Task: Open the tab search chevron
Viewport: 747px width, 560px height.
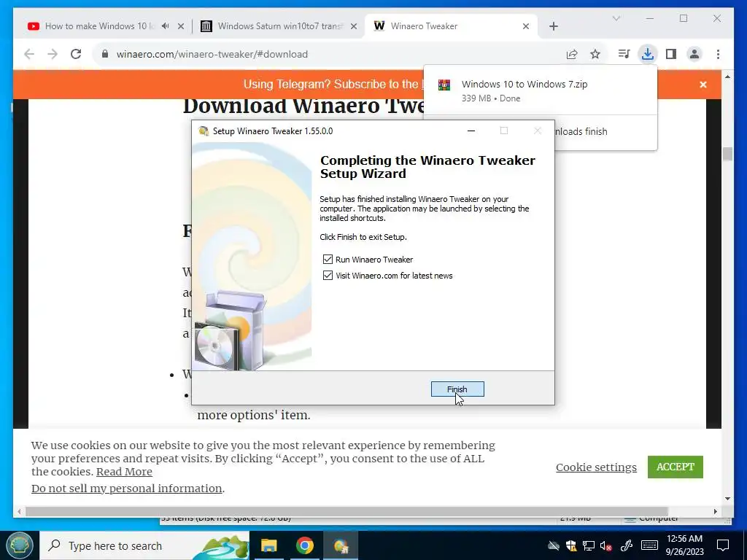Action: coord(616,18)
